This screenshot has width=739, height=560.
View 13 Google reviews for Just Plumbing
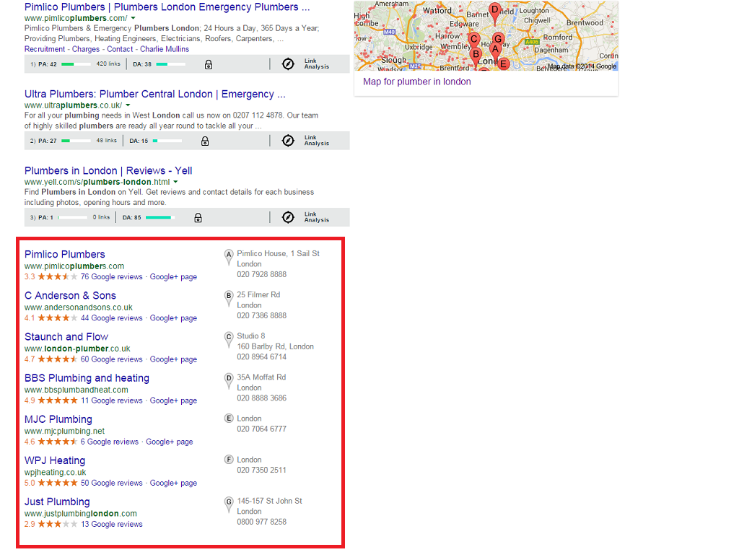tap(112, 524)
